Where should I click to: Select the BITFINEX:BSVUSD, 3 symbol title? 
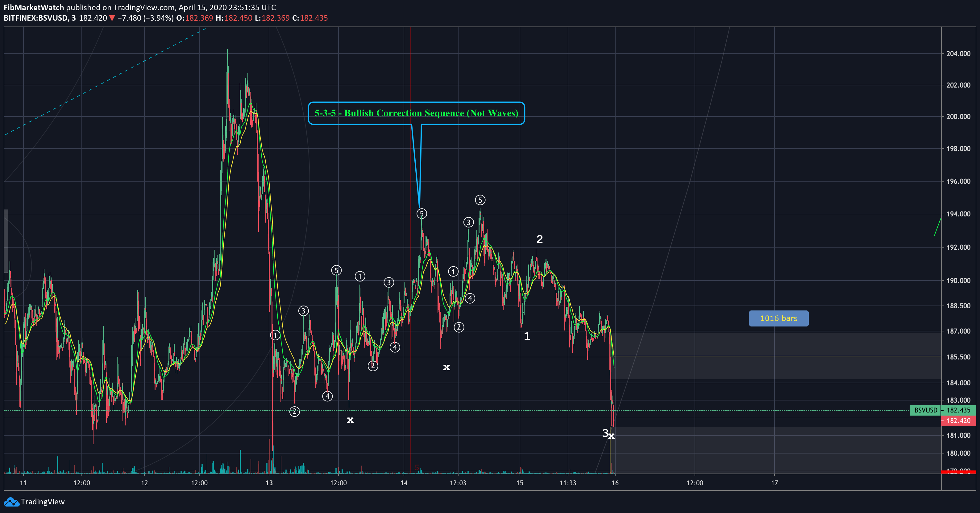[39, 18]
